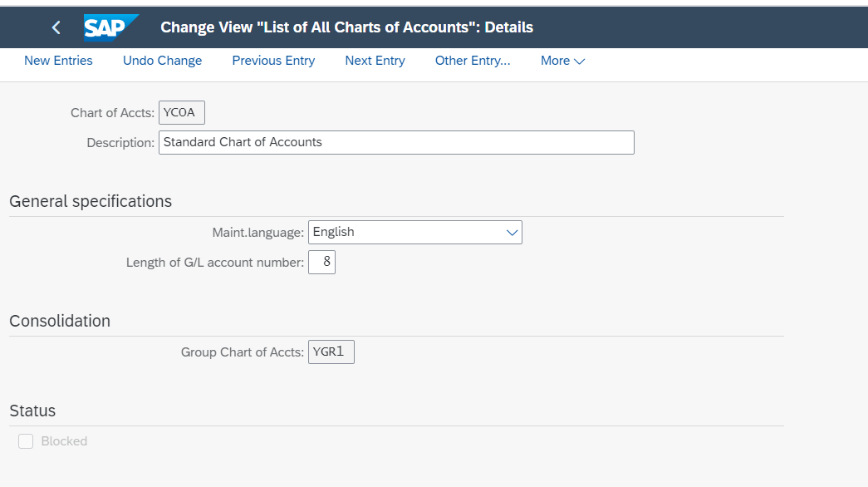This screenshot has height=487, width=868.
Task: Click the Maint.language dropdown chevron arrow
Action: (512, 233)
